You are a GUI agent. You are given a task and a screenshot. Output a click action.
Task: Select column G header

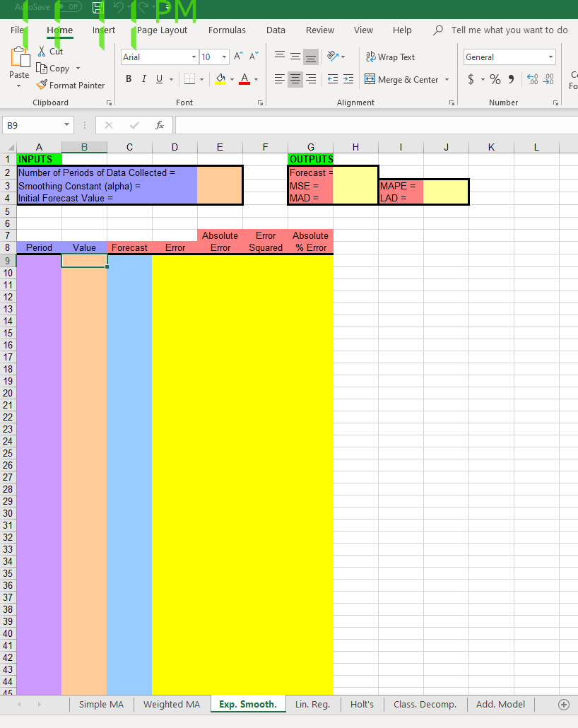(310, 147)
